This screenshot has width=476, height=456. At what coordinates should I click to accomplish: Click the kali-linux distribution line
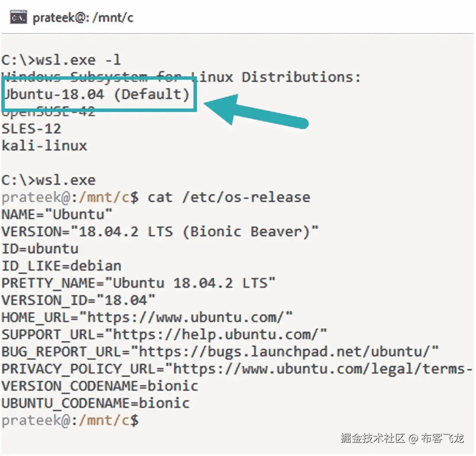tap(44, 146)
